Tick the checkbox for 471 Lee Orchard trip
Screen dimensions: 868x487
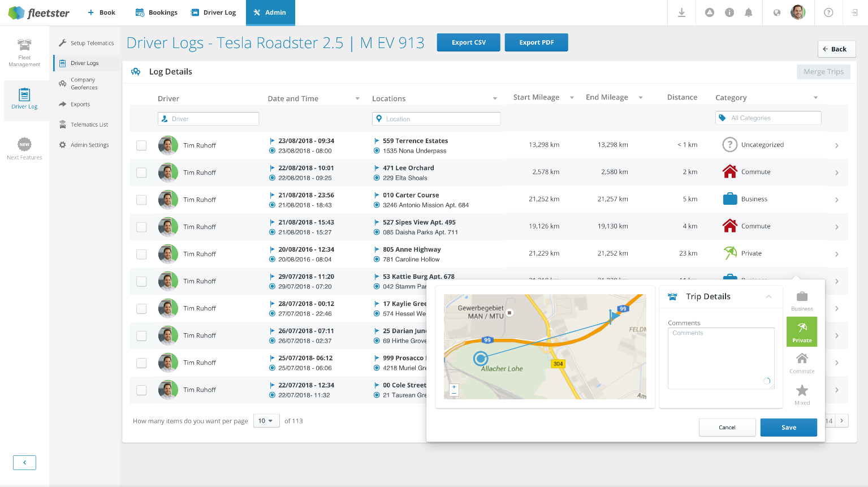click(141, 173)
